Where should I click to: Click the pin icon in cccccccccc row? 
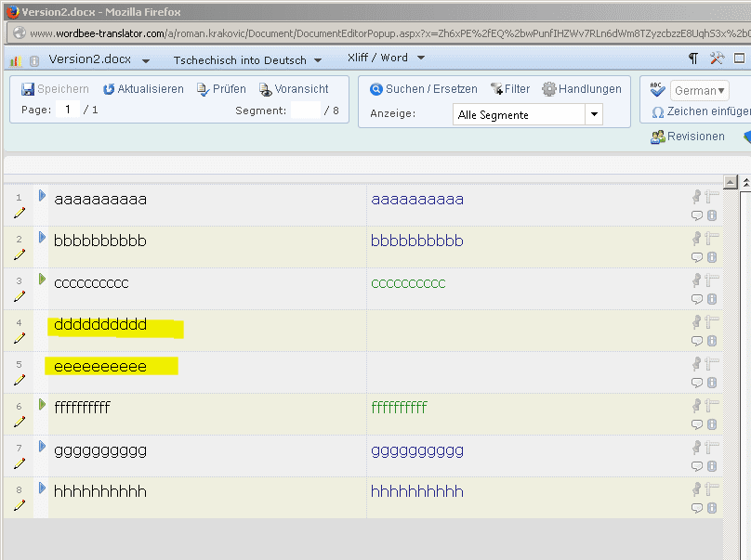(x=697, y=280)
